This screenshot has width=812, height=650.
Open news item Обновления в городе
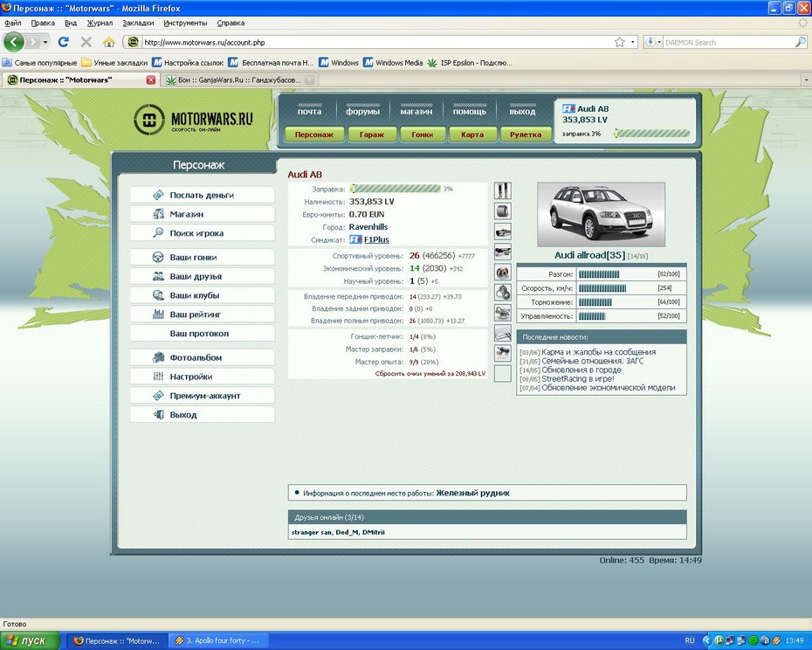click(581, 370)
